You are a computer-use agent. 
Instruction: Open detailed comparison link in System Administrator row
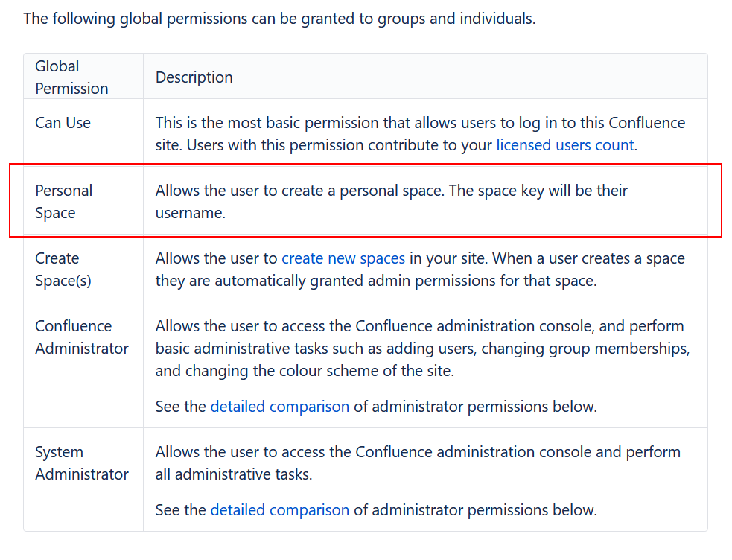[x=279, y=510]
